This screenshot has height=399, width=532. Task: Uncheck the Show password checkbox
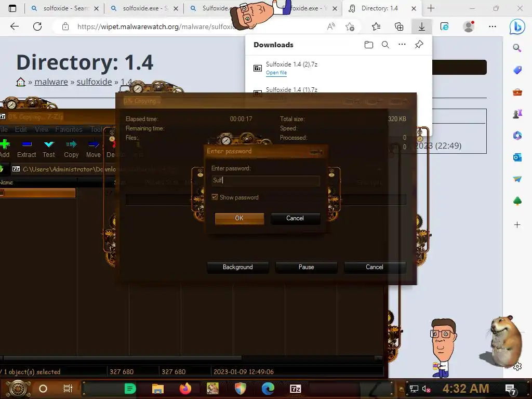(215, 197)
